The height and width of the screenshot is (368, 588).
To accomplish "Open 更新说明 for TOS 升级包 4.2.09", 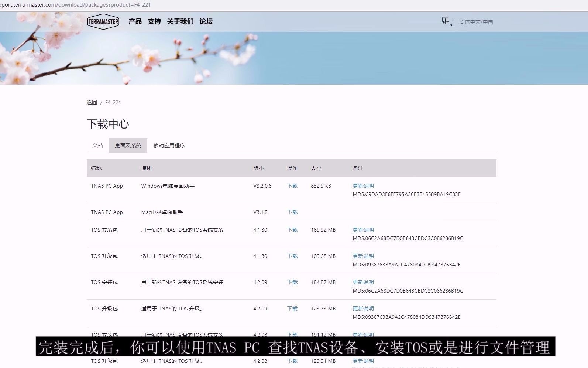I will [x=363, y=309].
